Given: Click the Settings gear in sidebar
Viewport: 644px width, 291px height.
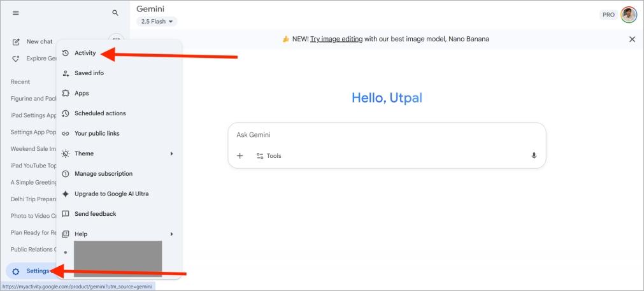Looking at the screenshot, I should (30, 271).
